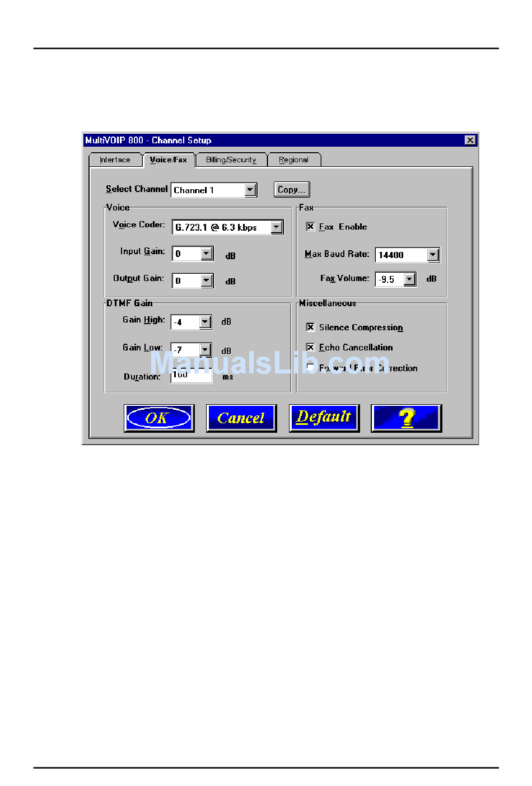Expand the DTMF Gain Low dropdown

(205, 350)
